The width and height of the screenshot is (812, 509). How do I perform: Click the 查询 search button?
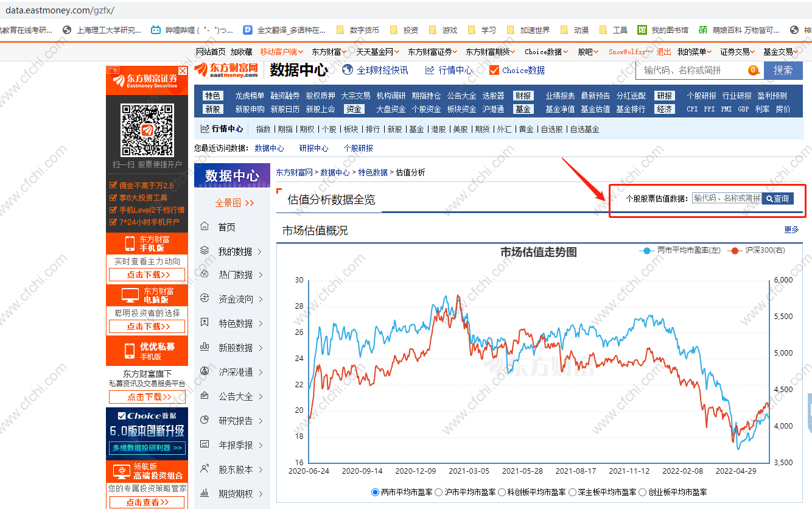(x=777, y=198)
